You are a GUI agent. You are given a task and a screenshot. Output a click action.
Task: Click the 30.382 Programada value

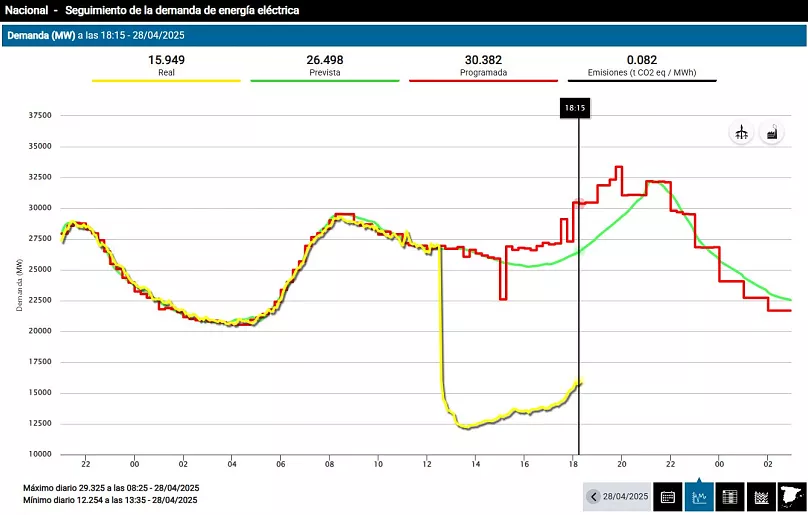[x=483, y=60]
